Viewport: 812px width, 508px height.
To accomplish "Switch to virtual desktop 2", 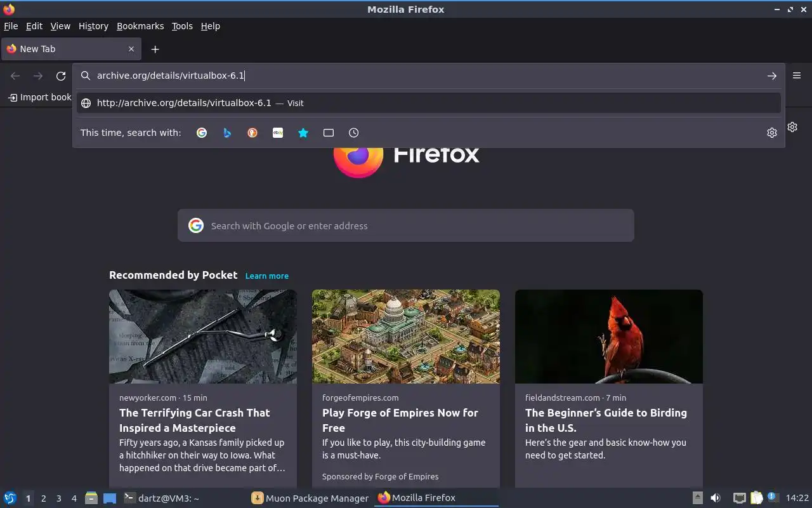I will click(44, 498).
